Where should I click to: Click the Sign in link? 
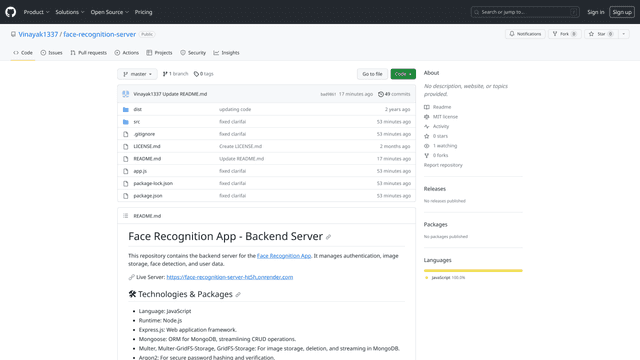click(x=596, y=12)
